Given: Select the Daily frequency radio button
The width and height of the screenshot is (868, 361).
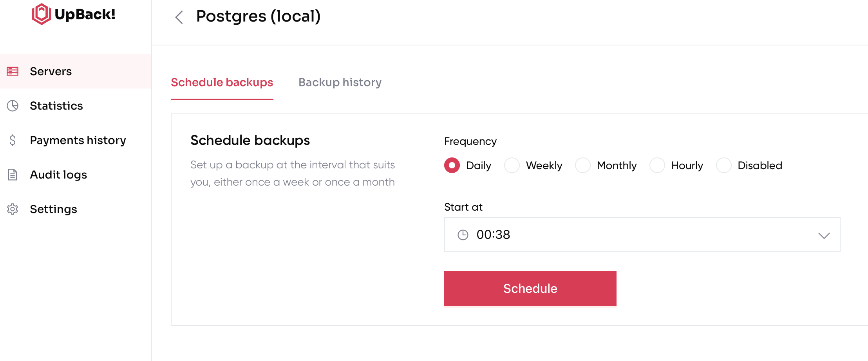Looking at the screenshot, I should point(452,165).
